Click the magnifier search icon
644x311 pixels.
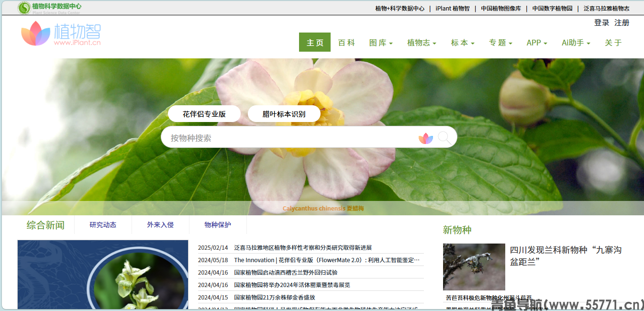click(444, 138)
